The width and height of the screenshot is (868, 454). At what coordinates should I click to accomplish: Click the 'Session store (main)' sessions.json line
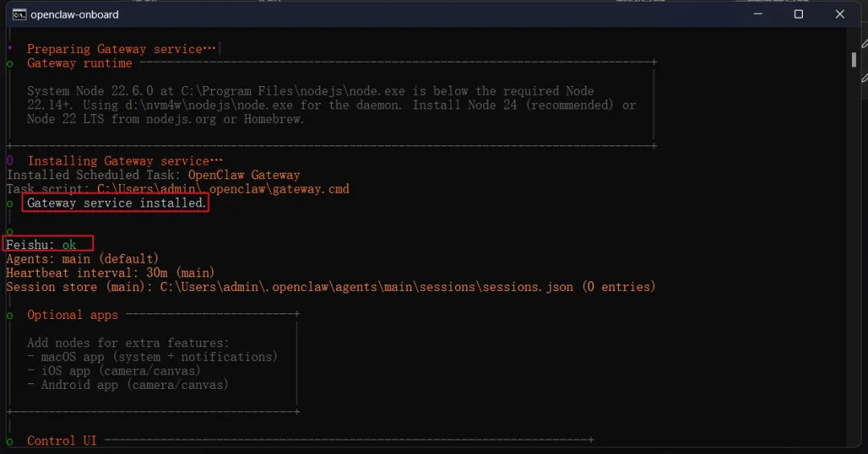pos(330,287)
